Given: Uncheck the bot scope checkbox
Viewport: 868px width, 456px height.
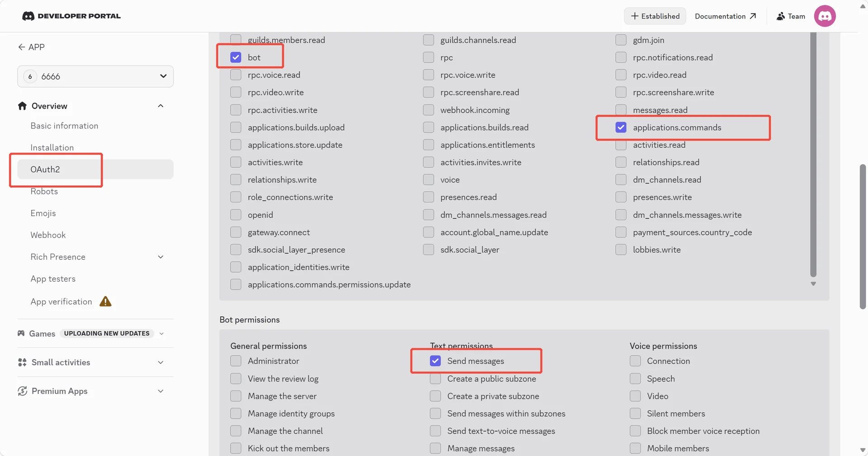Looking at the screenshot, I should point(236,57).
